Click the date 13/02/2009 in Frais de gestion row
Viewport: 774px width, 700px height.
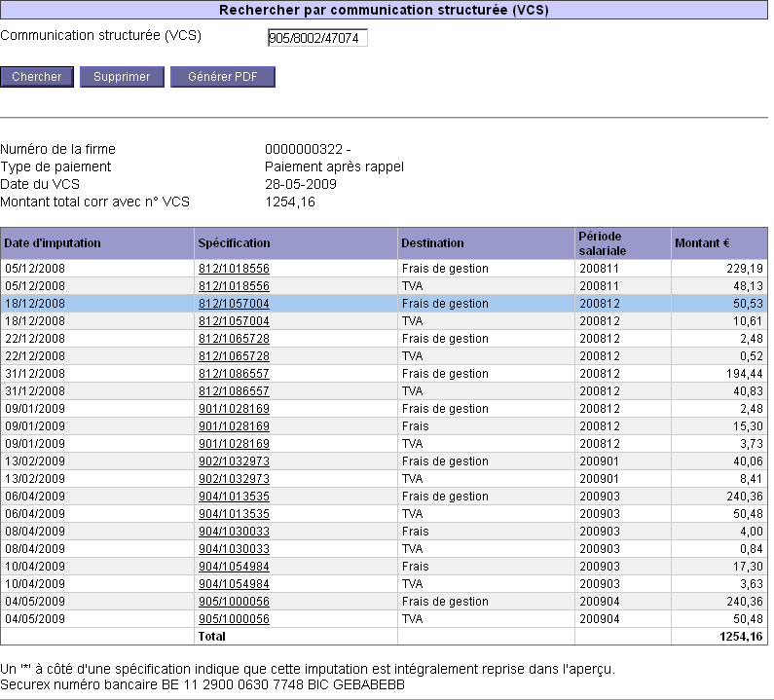tap(35, 461)
